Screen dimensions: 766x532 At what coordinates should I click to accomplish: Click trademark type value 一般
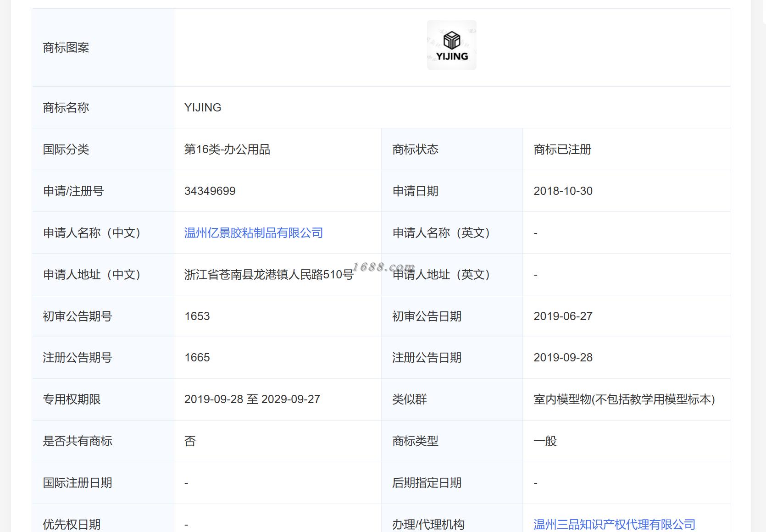coord(545,441)
